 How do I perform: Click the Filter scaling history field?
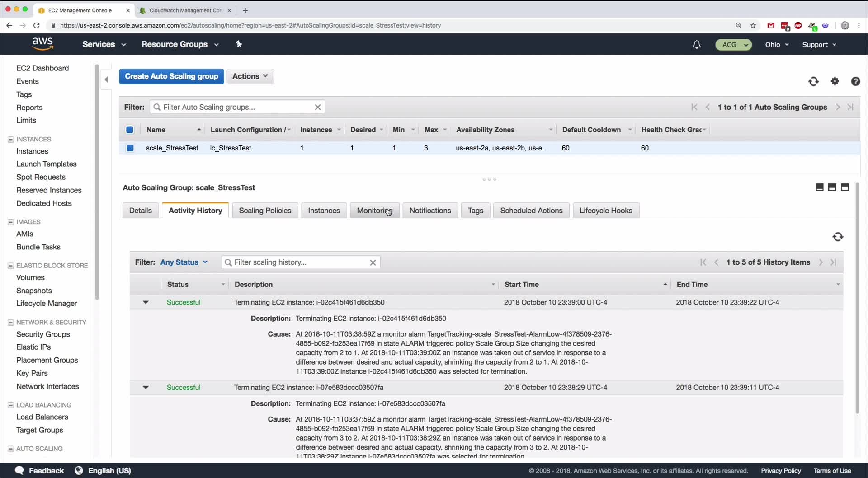[x=300, y=262]
